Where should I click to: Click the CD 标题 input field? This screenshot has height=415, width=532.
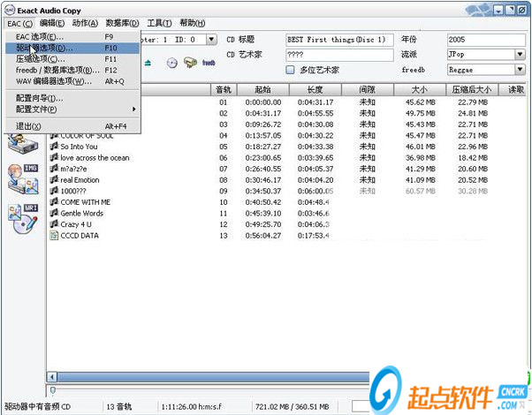(339, 40)
